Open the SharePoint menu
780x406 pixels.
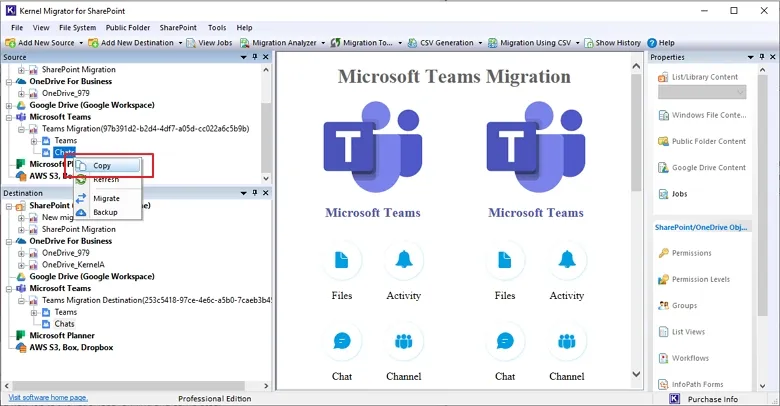point(178,27)
